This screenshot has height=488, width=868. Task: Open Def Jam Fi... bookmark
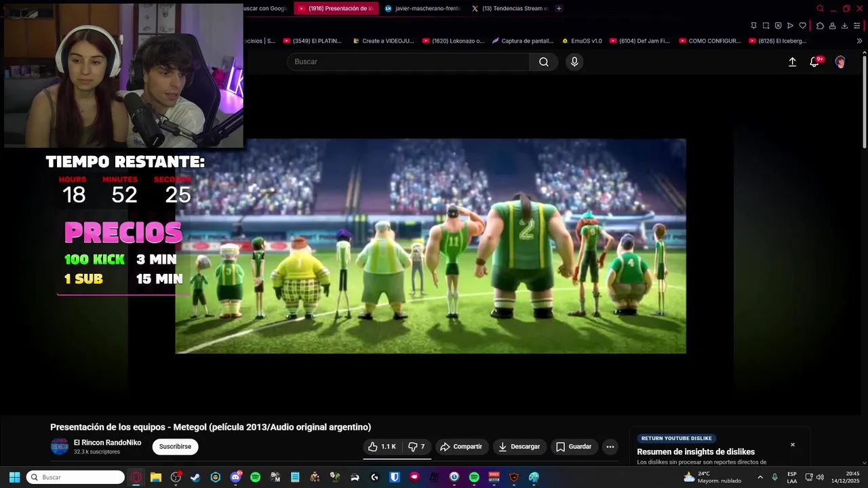coord(640,41)
